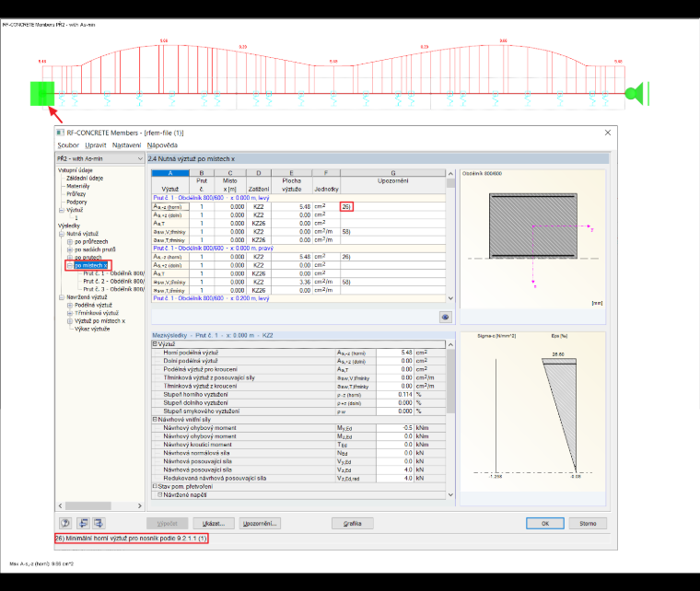
Task: Select tree item Prut č. 3 - Obdélník 800/
Action: coord(113,289)
